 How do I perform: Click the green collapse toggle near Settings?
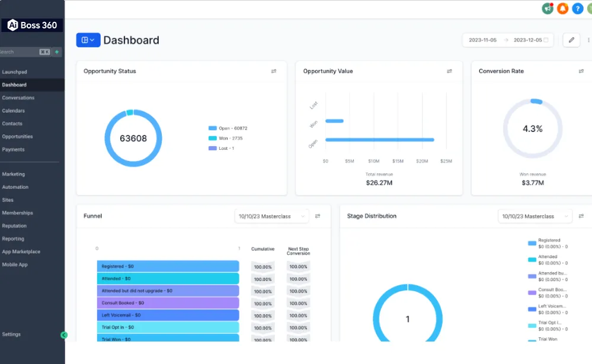coord(63,335)
